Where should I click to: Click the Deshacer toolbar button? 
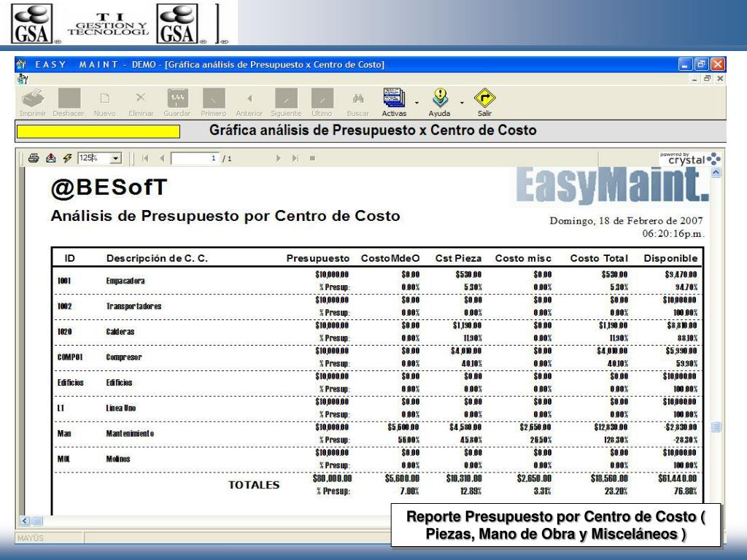tap(69, 98)
